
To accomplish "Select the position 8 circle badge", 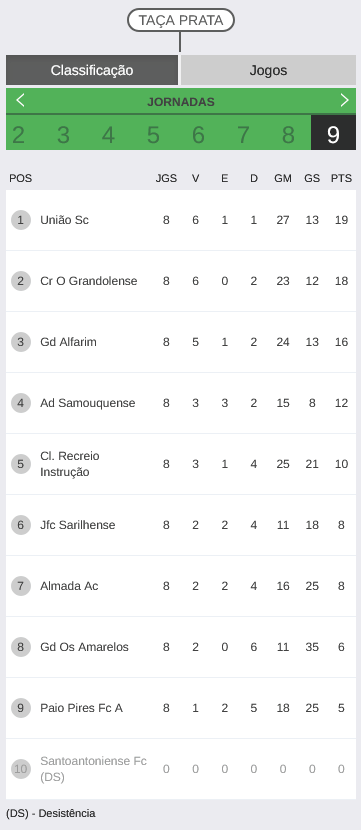I will tap(21, 647).
